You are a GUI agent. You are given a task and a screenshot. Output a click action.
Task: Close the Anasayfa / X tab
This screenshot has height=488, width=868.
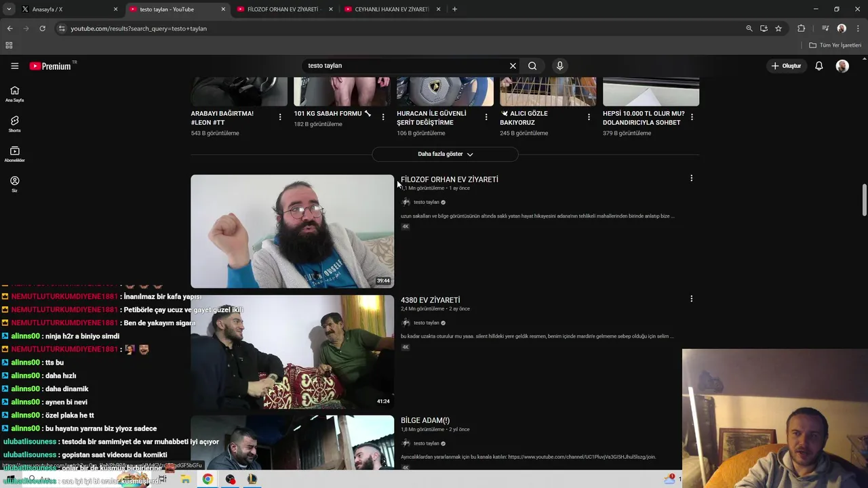tap(115, 9)
